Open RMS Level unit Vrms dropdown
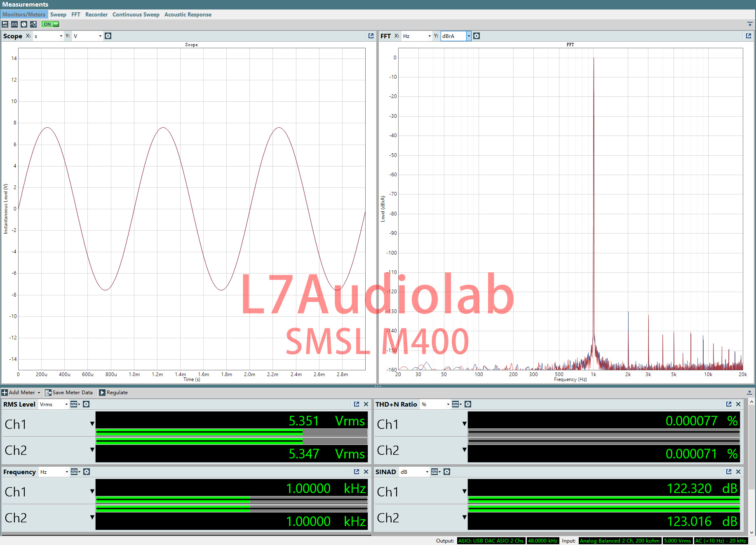The height and width of the screenshot is (545, 756). (x=54, y=404)
